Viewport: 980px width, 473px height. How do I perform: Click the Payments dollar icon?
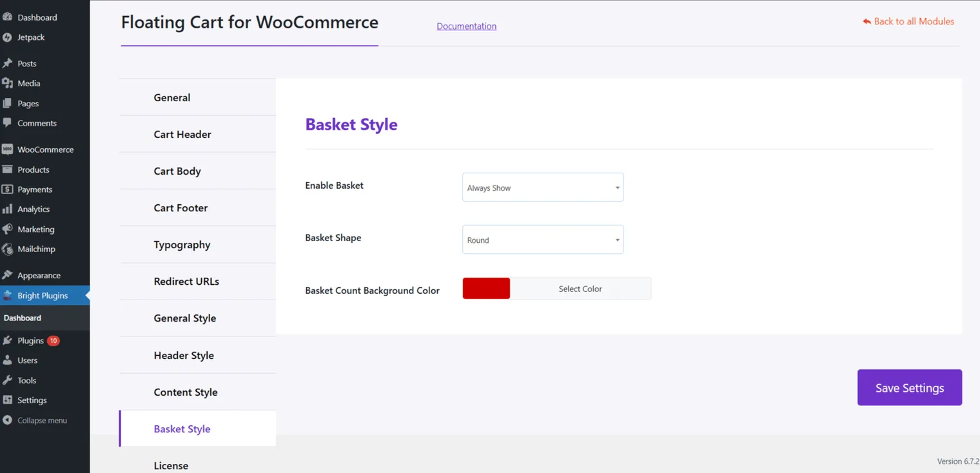coord(8,189)
